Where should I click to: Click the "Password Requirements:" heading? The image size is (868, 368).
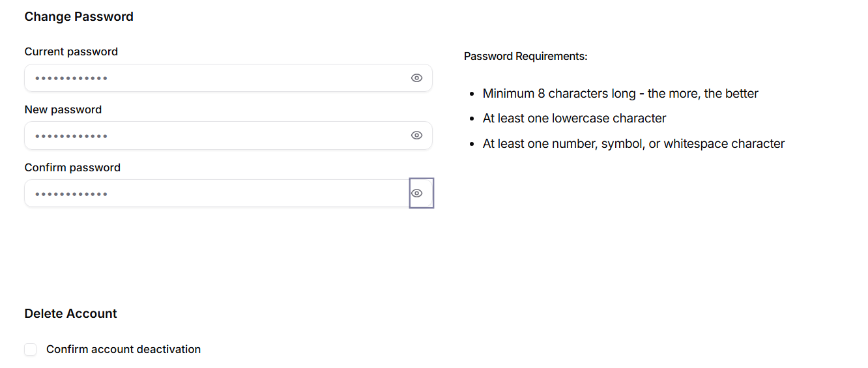coord(525,57)
